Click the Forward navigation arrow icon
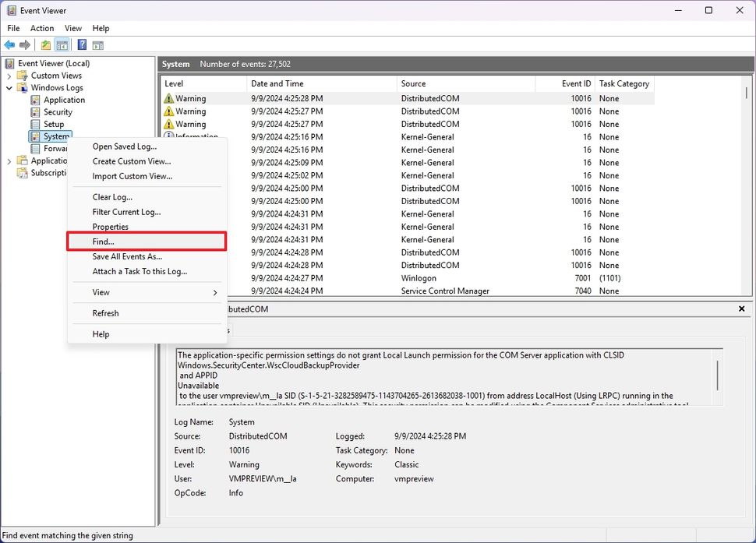 [x=25, y=44]
